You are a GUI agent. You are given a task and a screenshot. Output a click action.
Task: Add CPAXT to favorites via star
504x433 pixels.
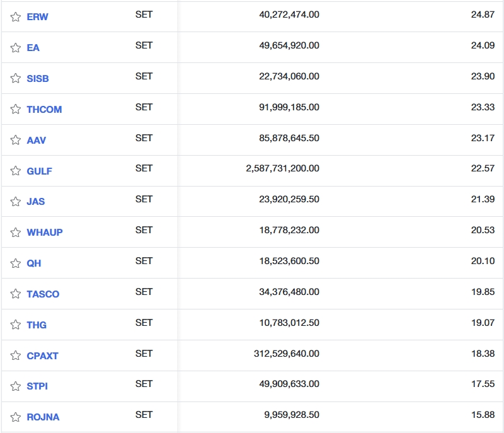[x=16, y=356]
